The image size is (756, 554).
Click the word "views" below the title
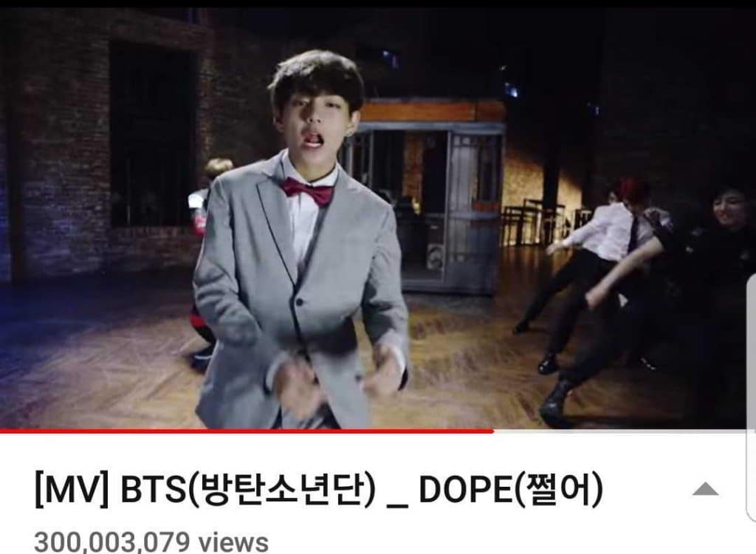pyautogui.click(x=233, y=542)
